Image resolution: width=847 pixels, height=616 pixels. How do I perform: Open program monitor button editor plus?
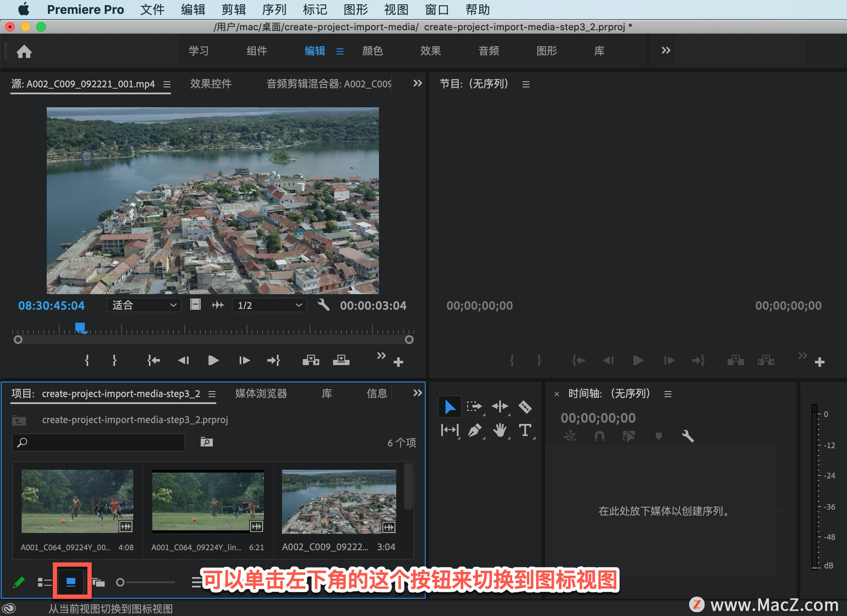tap(820, 362)
